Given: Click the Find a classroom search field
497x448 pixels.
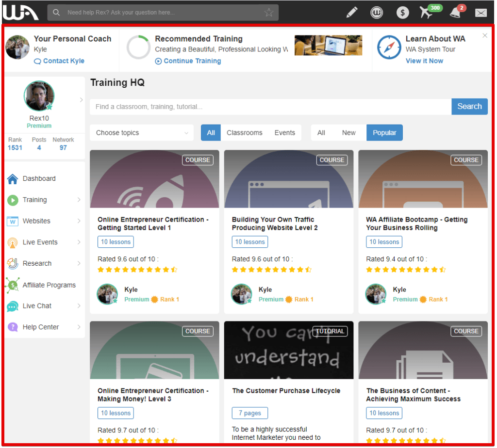Looking at the screenshot, I should [x=271, y=107].
